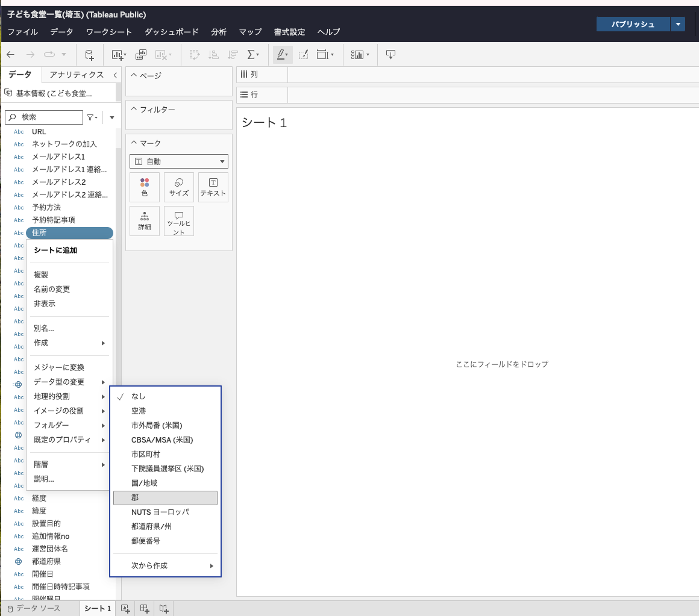Open the 色 color mark card
The image size is (699, 616).
tap(145, 187)
